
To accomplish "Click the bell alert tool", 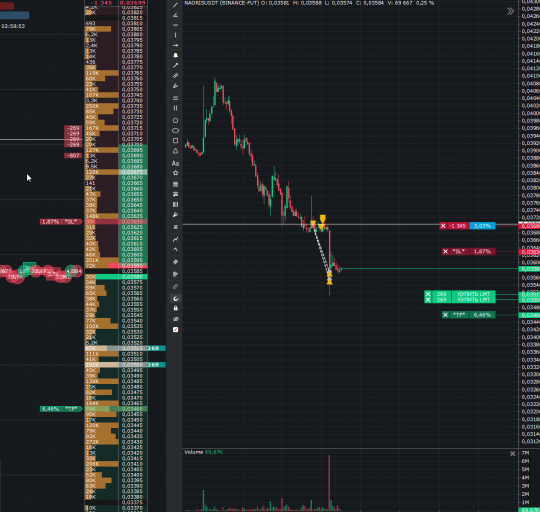I will pos(175,55).
